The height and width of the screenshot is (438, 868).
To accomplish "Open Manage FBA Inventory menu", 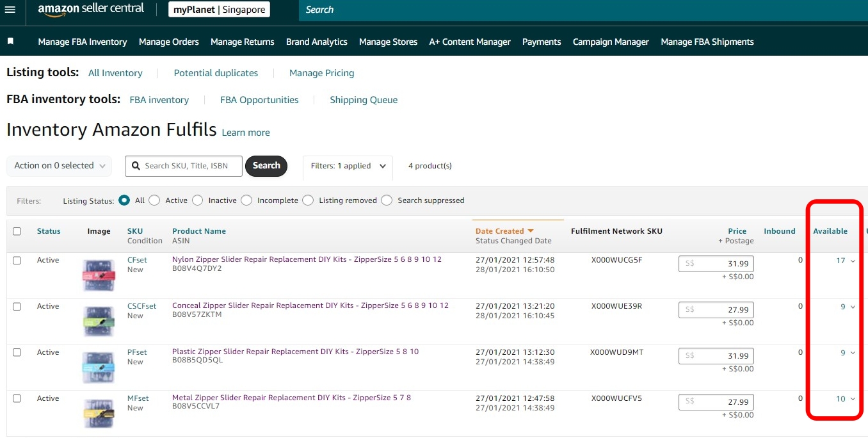I will (83, 42).
